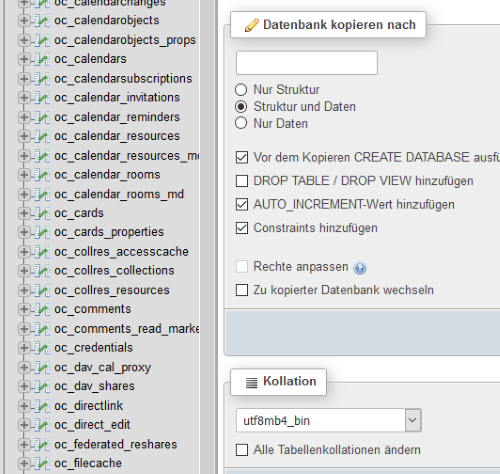The image size is (500, 474).
Task: Expand oc_calendars tree node
Action: click(x=24, y=59)
